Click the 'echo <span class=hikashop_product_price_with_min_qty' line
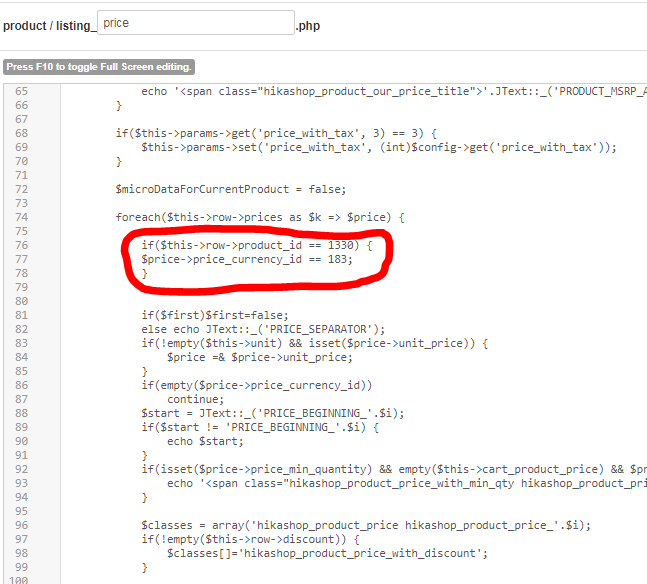 point(407,483)
